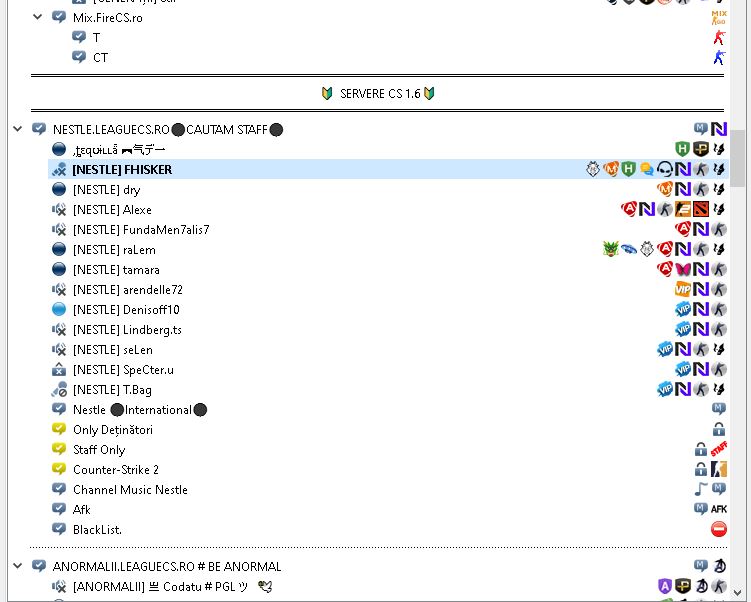The width and height of the screenshot is (751, 602).
Task: Click the AFK icon on Afk channel row
Action: point(719,509)
